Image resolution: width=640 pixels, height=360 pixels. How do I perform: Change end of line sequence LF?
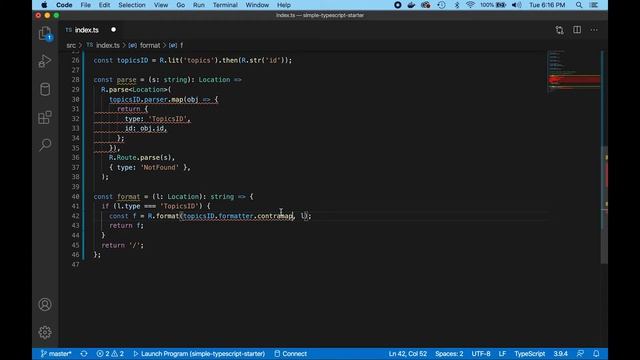click(x=502, y=354)
